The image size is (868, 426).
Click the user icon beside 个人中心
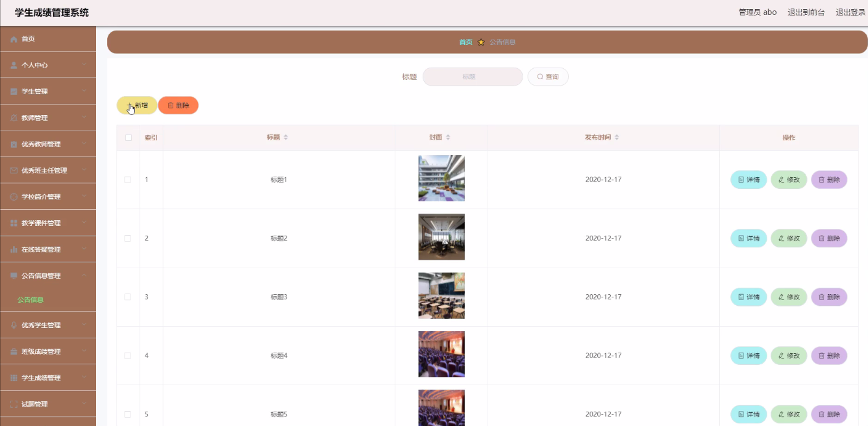(13, 65)
